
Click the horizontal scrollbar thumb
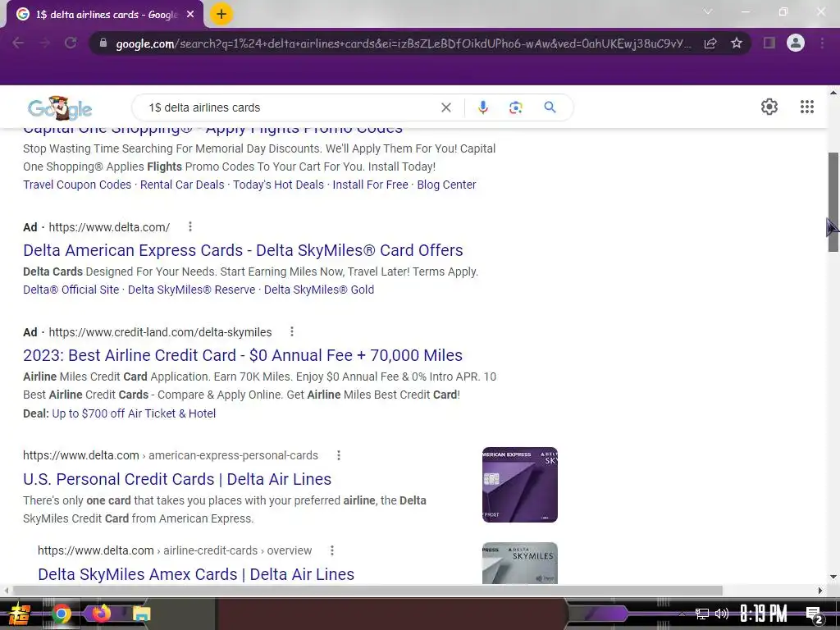(367, 591)
